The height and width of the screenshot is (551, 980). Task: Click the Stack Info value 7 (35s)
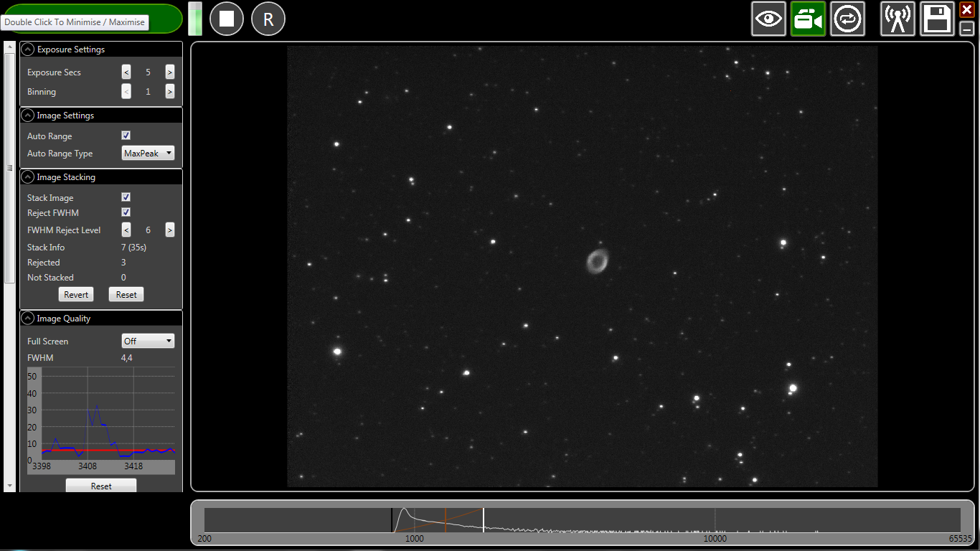134,248
